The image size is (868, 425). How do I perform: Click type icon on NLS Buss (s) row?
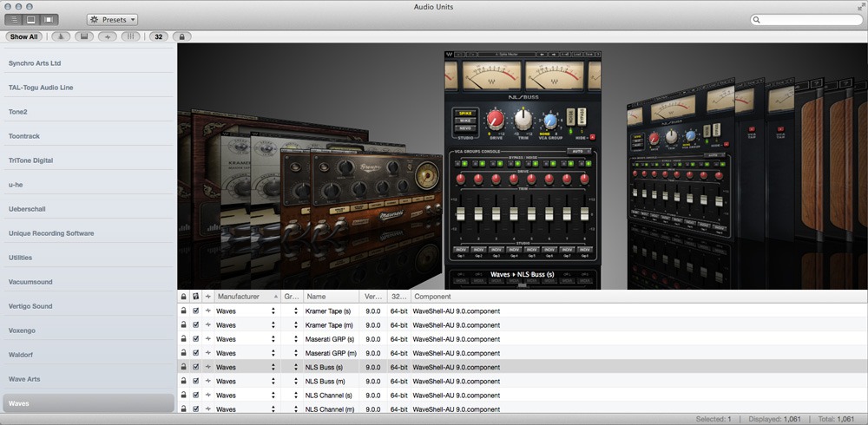[208, 367]
